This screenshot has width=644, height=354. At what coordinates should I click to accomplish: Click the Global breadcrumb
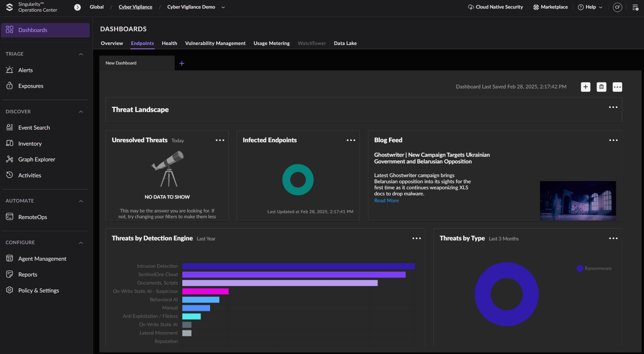(x=97, y=7)
